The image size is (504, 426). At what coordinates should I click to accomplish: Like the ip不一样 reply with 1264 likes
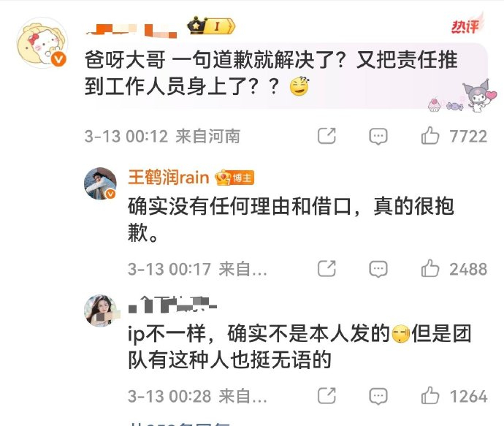430,395
